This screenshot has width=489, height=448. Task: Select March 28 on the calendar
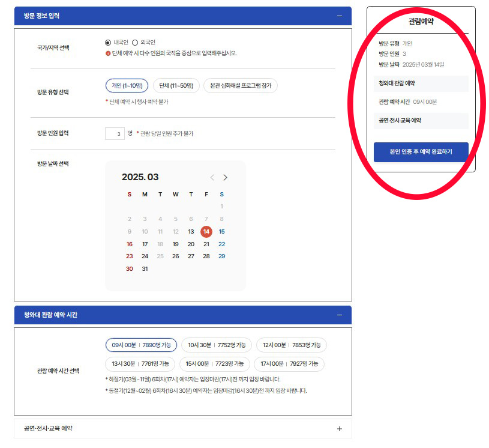pyautogui.click(x=206, y=256)
